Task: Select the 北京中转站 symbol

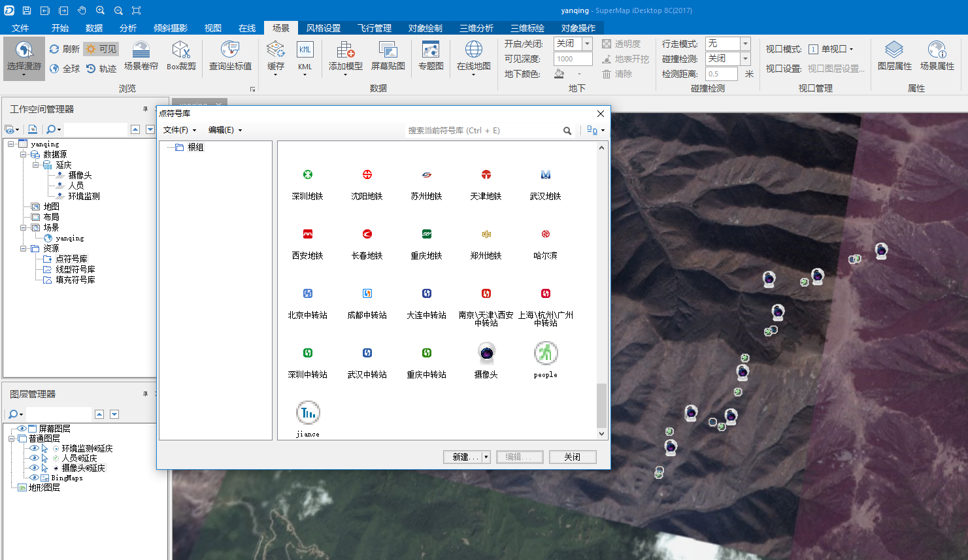Action: [308, 303]
